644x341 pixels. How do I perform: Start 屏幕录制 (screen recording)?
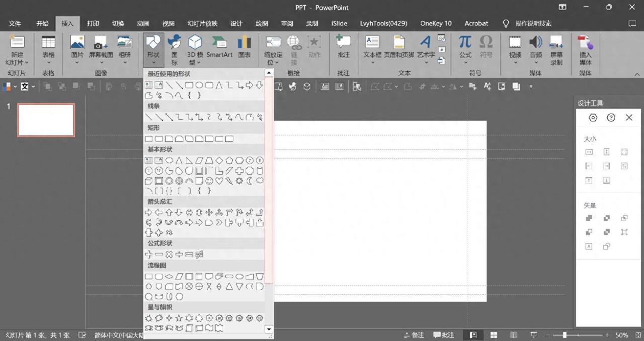coord(556,43)
